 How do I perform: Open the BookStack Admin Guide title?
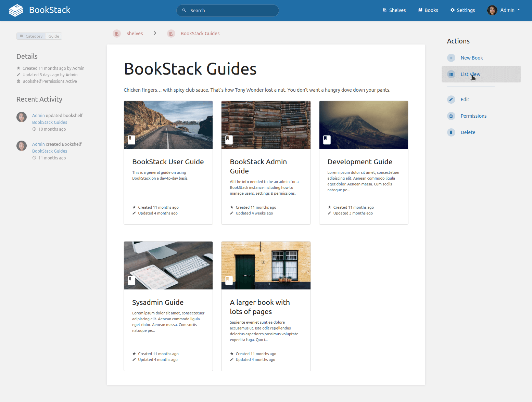pyautogui.click(x=258, y=166)
